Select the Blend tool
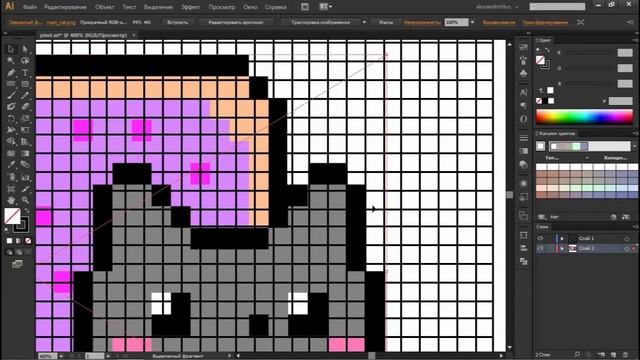This screenshot has width=640, height=360. [x=25, y=165]
